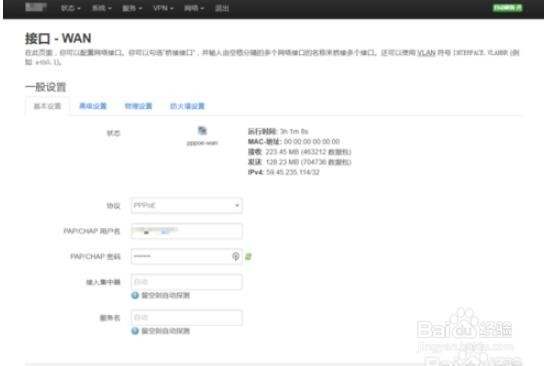Click the help icon under 接入集中器
This screenshot has width=544, height=366.
click(135, 295)
